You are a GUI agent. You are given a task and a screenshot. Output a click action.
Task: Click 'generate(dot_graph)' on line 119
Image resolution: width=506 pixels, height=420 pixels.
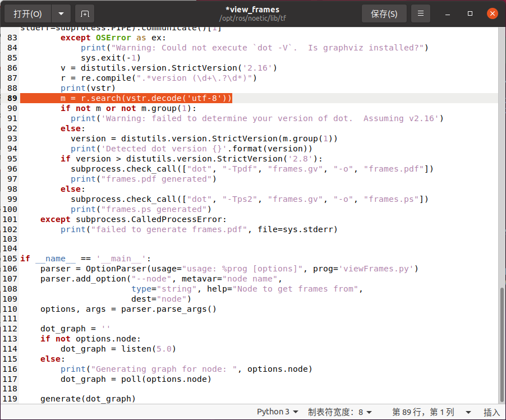(x=88, y=399)
